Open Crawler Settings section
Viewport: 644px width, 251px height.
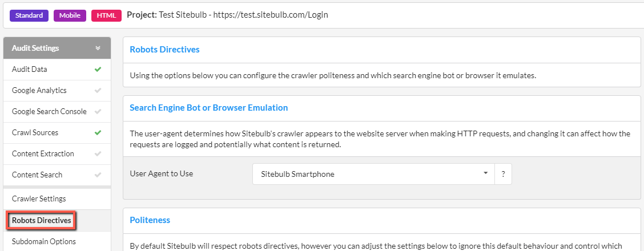tap(57, 199)
